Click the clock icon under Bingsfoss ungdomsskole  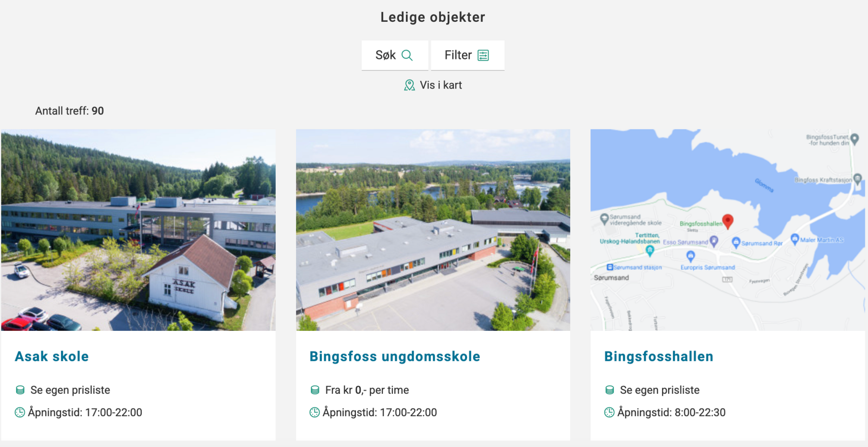[315, 413]
